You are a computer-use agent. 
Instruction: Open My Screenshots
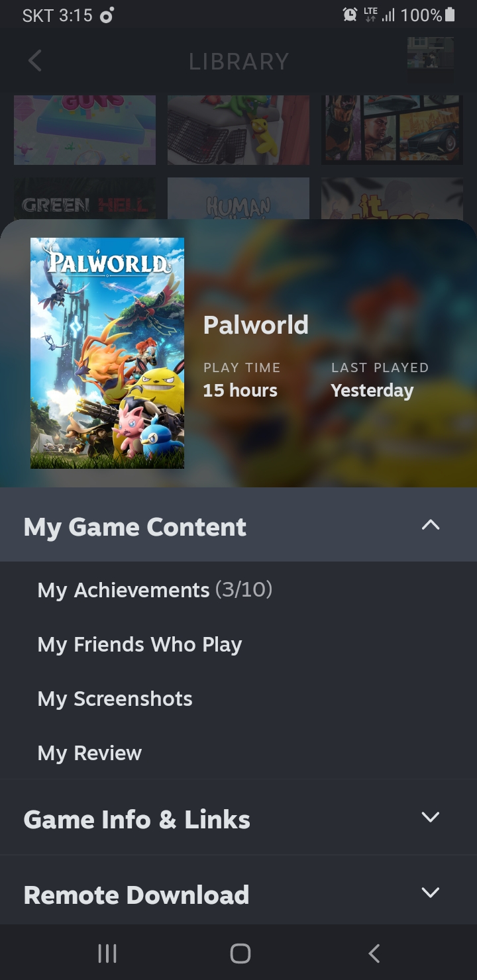(115, 699)
